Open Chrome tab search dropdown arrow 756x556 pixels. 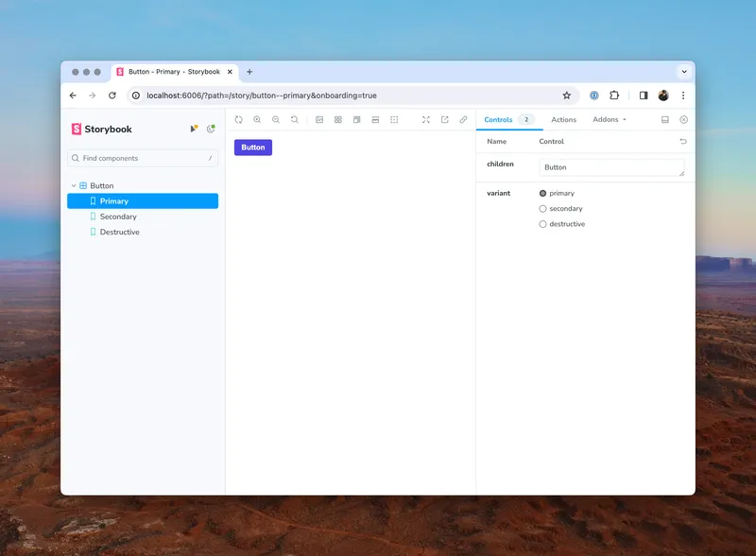(x=683, y=72)
